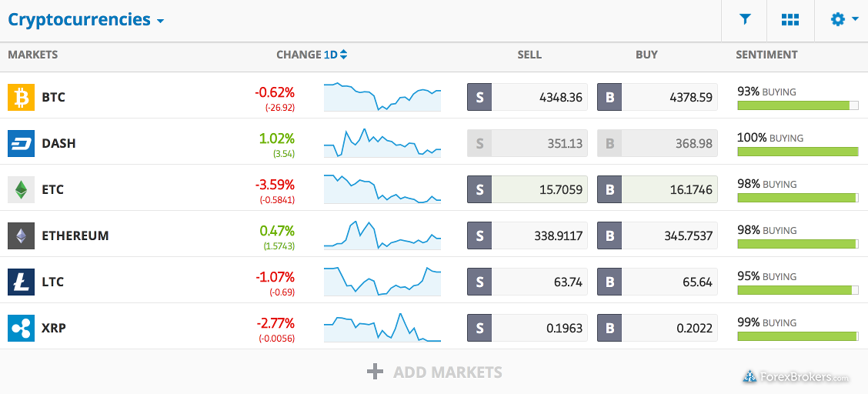Screen dimensions: 868x394
Task: Click the BTC 93% buying sentiment bar
Action: tap(798, 105)
